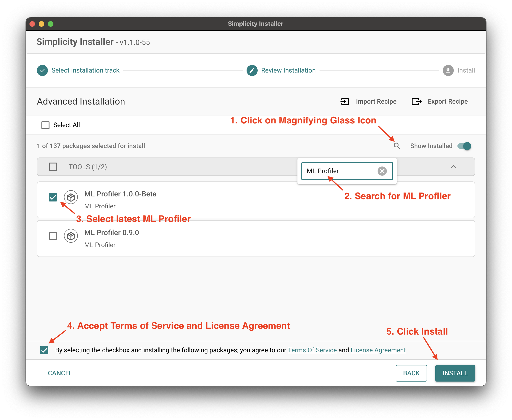Collapse the TOOLS section with the chevron
512x420 pixels.
pos(454,167)
